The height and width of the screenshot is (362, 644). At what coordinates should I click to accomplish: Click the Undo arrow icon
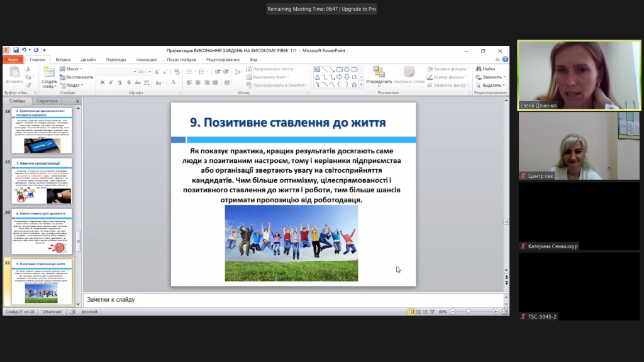tap(25, 50)
